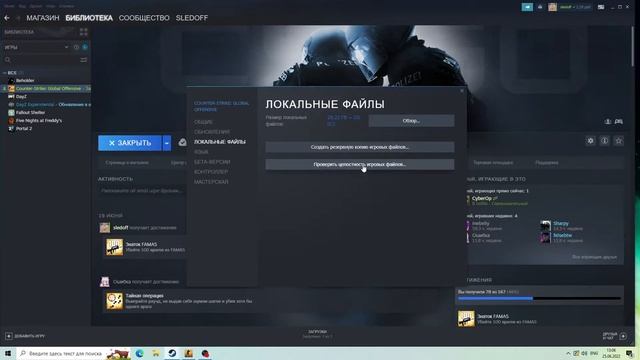Click the Steam icon on taskbar
Screen dimensions: 640x360
(x=172, y=353)
